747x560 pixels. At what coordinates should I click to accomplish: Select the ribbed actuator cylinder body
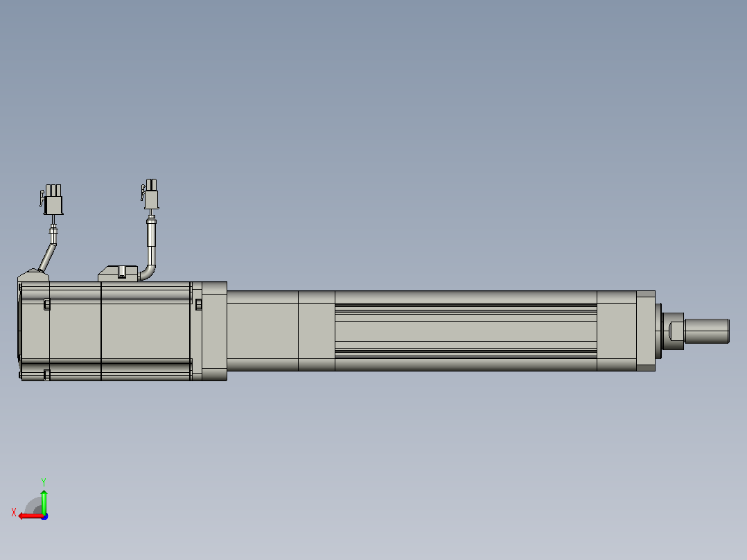(x=466, y=331)
